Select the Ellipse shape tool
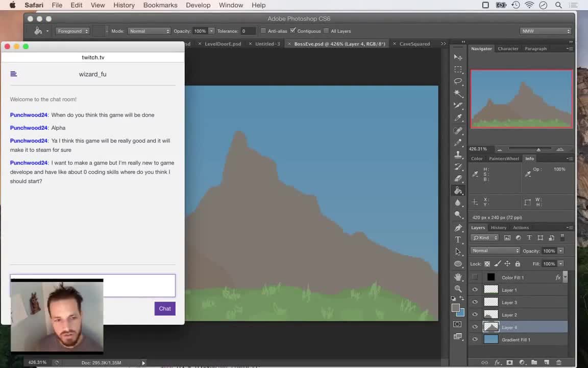Screen dimensions: 588x368 pos(458,264)
